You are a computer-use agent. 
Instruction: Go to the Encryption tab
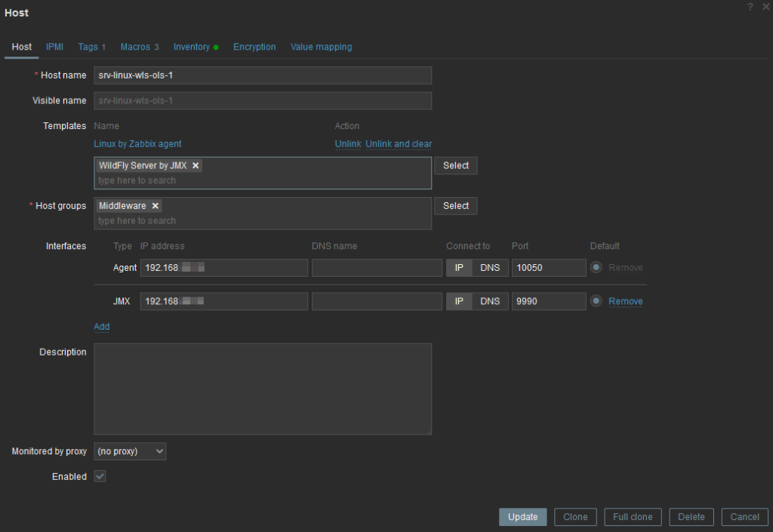[x=254, y=47]
